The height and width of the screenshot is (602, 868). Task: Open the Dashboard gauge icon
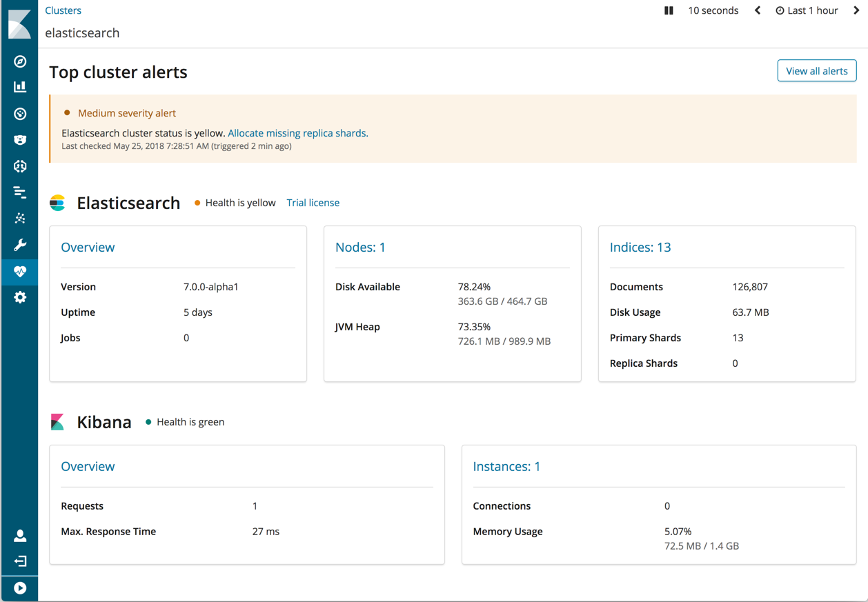pos(19,113)
